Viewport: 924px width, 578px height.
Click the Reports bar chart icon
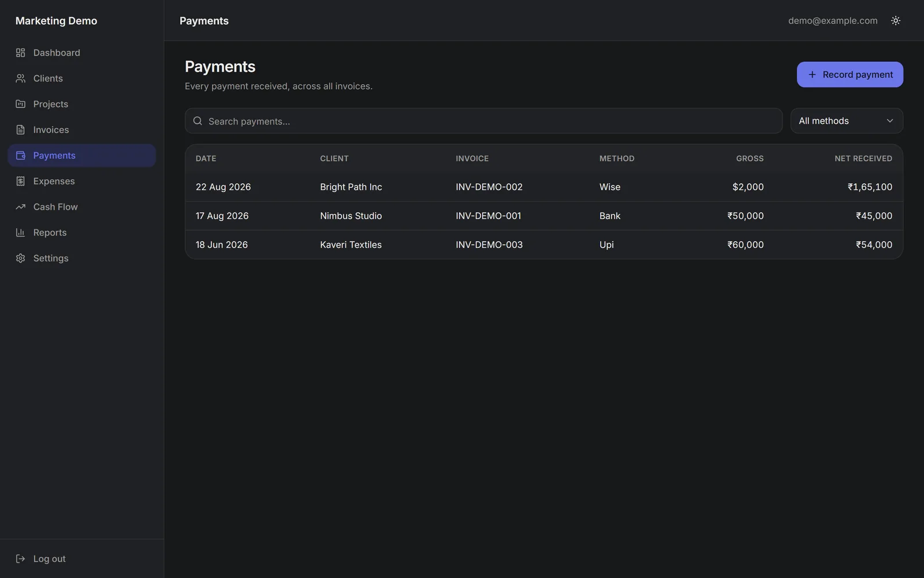coord(21,232)
